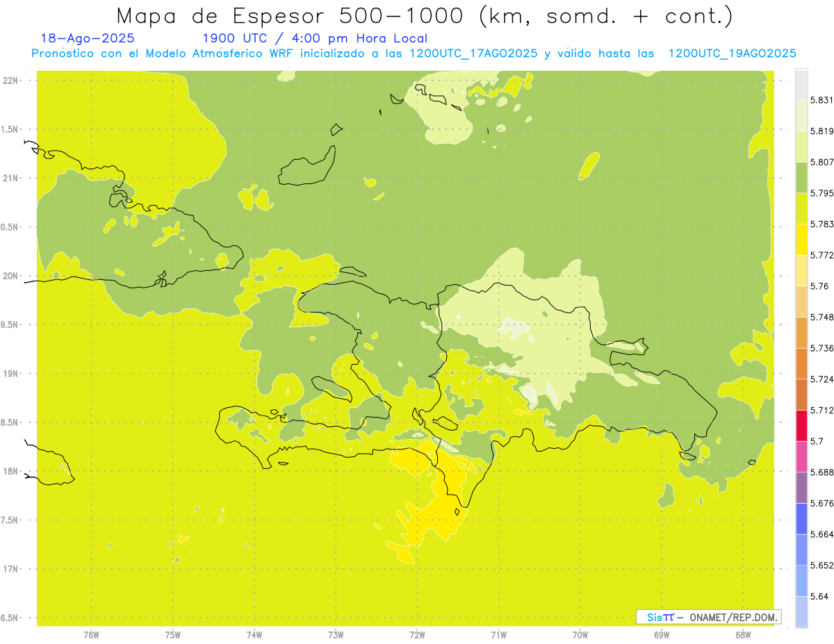Select the 21N latitude label
The image size is (834, 644).
point(11,178)
